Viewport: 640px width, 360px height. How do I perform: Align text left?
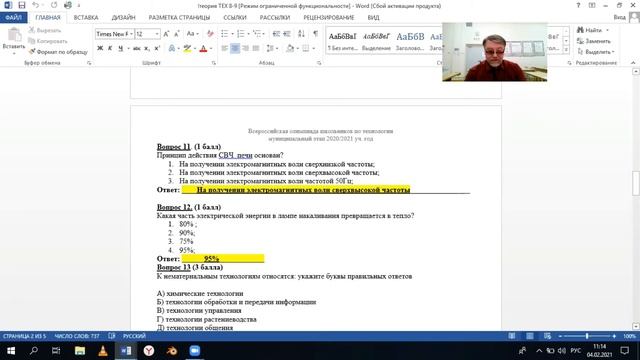[x=224, y=48]
